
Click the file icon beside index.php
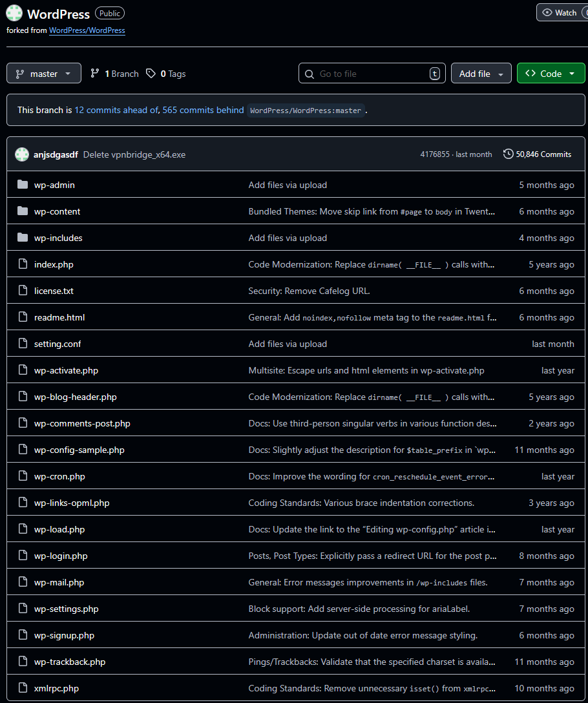23,264
